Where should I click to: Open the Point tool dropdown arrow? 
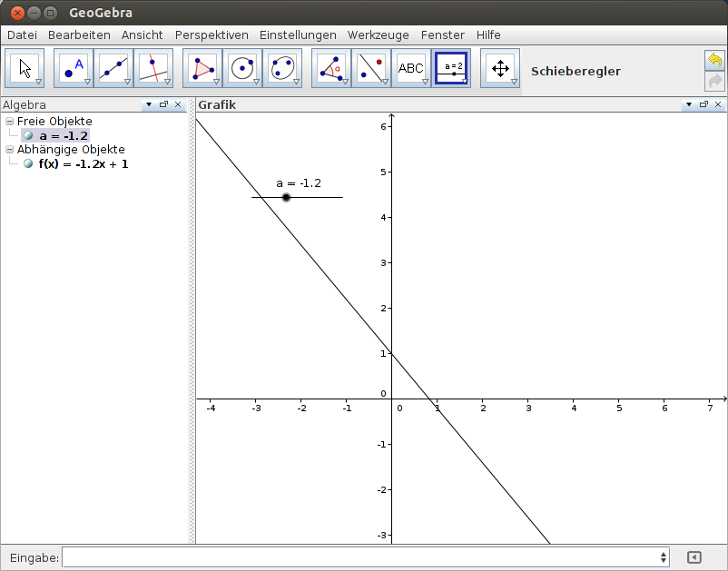coord(85,81)
